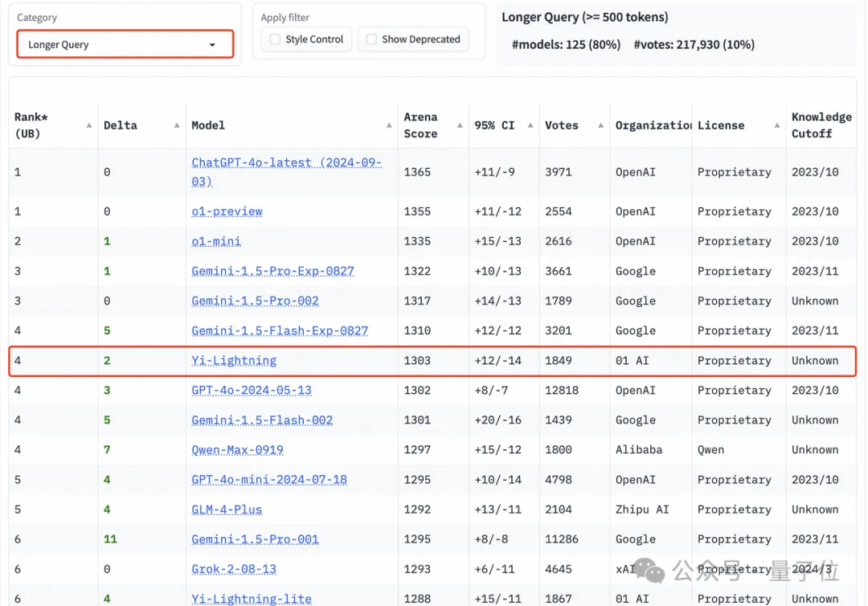Open Gemini-1.5-Flash-Exp-0827 link
Image resolution: width=868 pixels, height=606 pixels.
(280, 331)
